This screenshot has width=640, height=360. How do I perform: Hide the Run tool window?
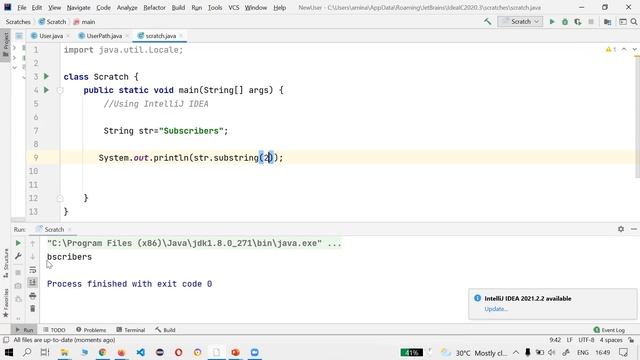633,229
